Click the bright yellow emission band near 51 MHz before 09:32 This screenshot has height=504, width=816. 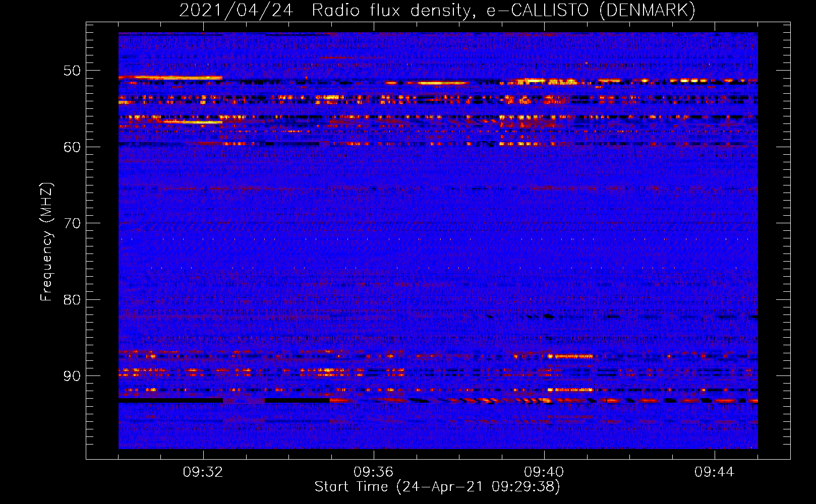[170, 78]
